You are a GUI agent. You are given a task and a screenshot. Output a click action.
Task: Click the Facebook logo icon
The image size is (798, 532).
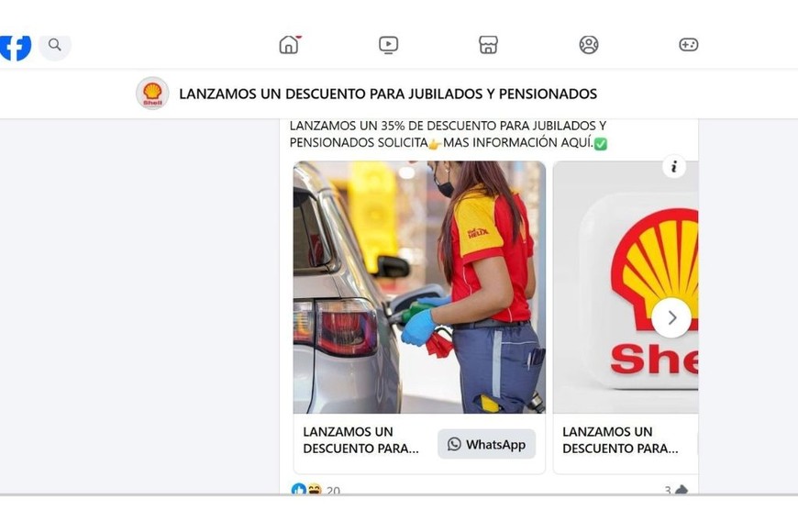16,48
